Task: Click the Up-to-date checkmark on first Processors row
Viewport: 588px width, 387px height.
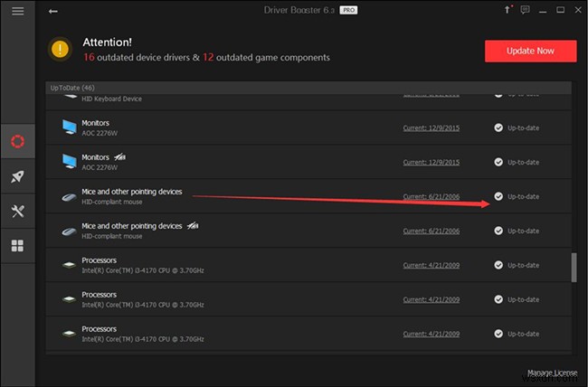Action: click(498, 265)
